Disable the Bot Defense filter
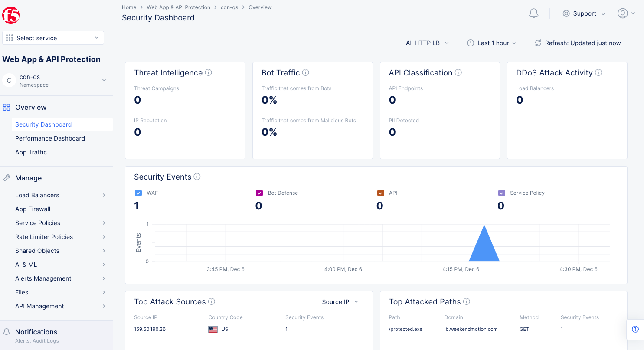This screenshot has height=350, width=644. pyautogui.click(x=259, y=193)
